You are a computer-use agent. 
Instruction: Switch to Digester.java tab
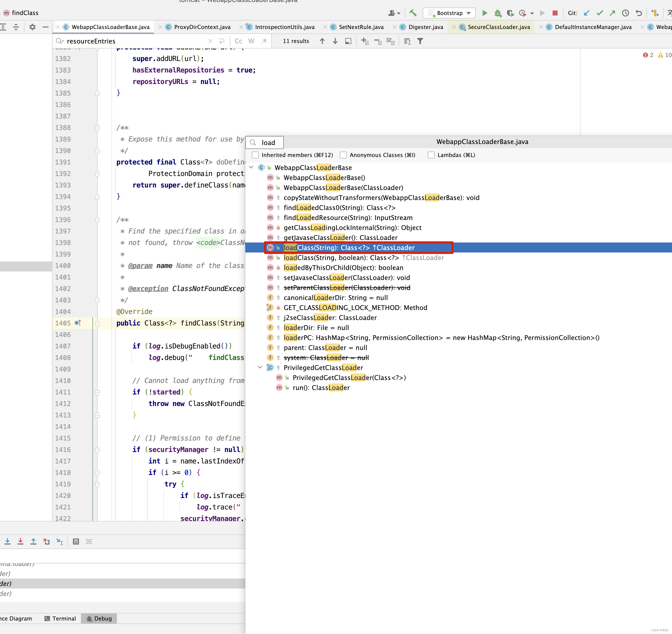426,27
